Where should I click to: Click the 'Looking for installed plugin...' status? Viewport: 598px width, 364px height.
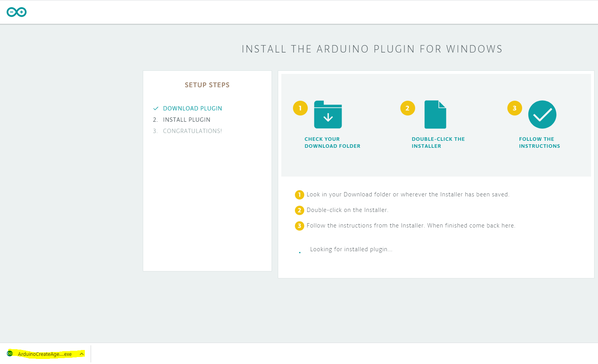(x=351, y=249)
